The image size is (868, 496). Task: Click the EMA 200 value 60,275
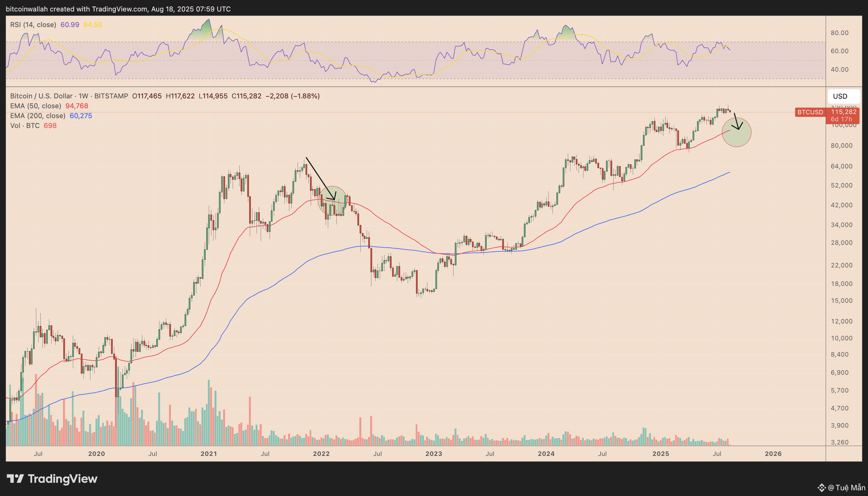(81, 116)
